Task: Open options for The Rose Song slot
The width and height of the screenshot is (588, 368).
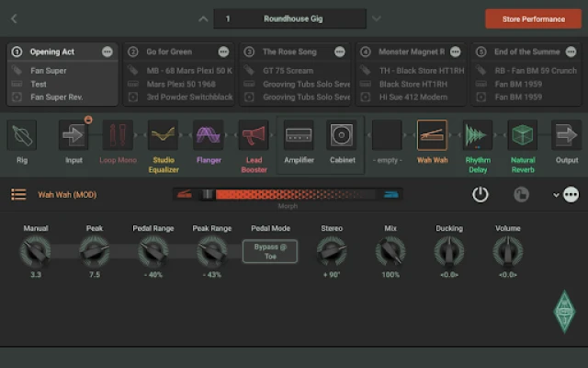Action: click(340, 52)
